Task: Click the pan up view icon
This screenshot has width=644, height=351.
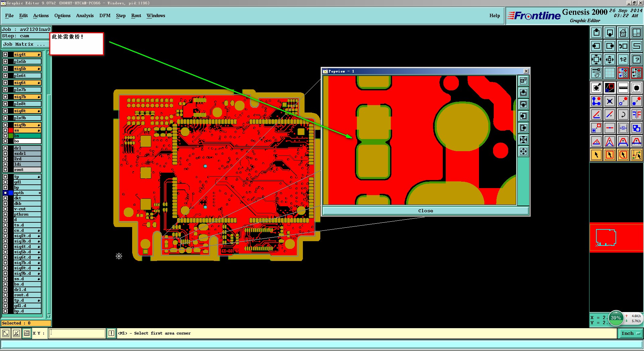Action: coord(596,33)
